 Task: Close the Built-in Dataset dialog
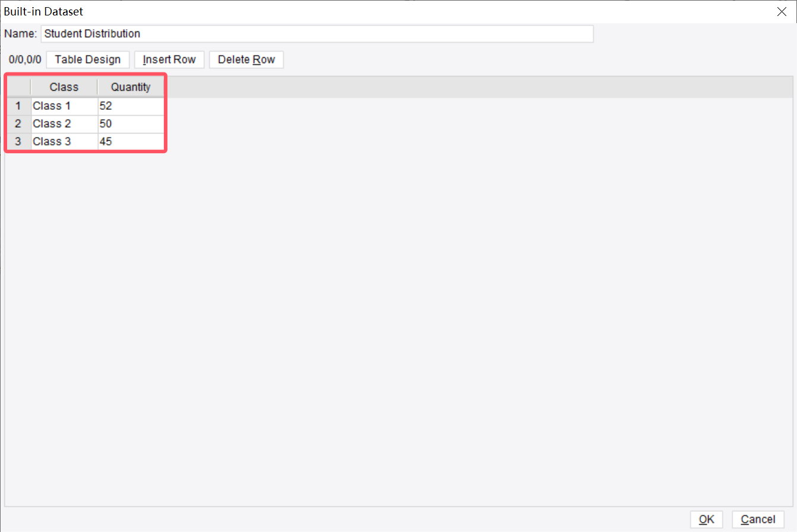pyautogui.click(x=782, y=11)
